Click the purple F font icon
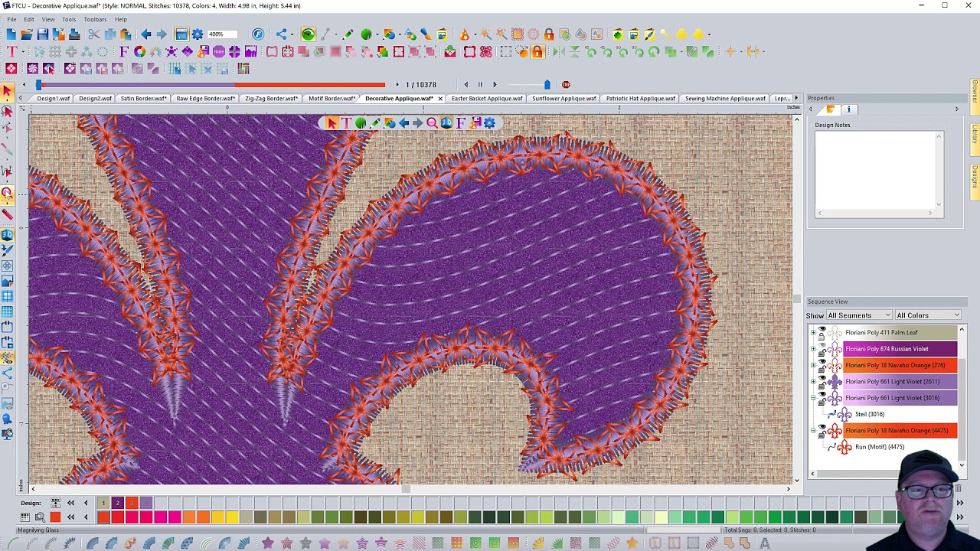Viewport: 980px width, 551px height. (x=124, y=51)
